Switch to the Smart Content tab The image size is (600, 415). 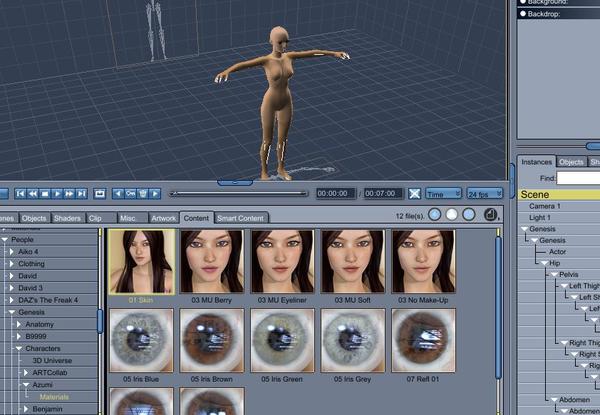[241, 218]
